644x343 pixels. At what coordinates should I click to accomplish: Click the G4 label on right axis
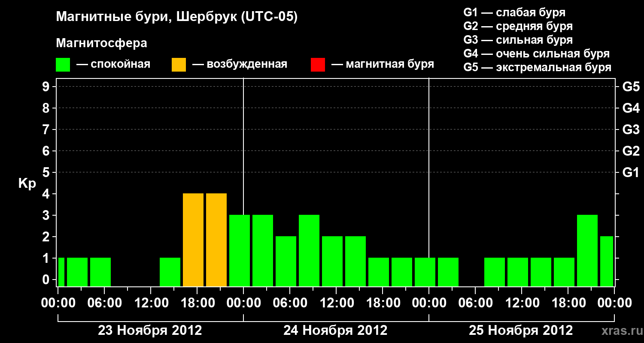[x=631, y=108]
